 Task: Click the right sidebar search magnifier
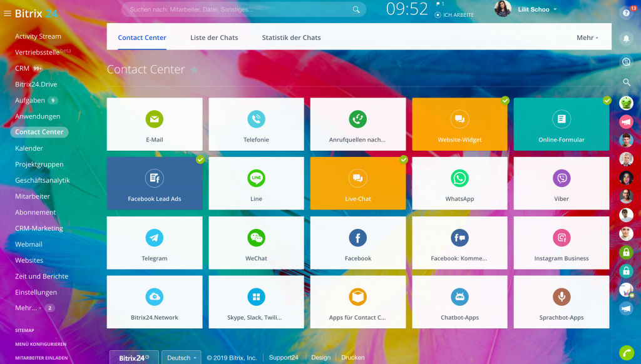tap(626, 83)
